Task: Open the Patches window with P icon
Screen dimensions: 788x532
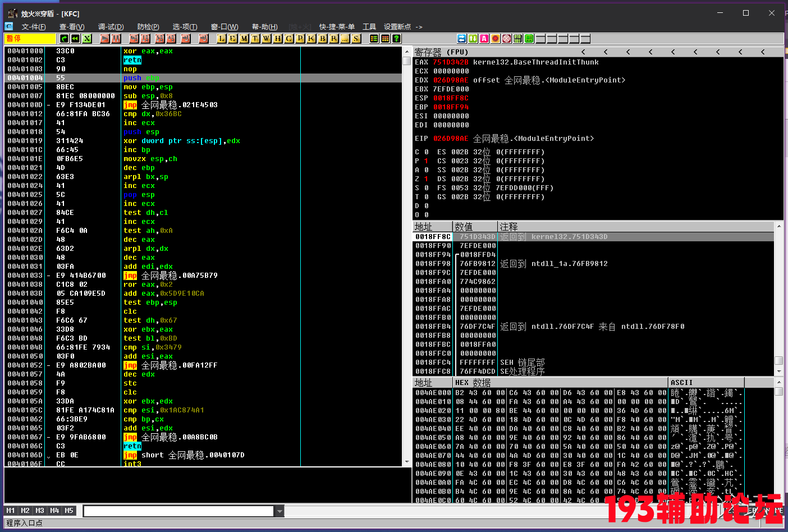Action: pyautogui.click(x=300, y=39)
